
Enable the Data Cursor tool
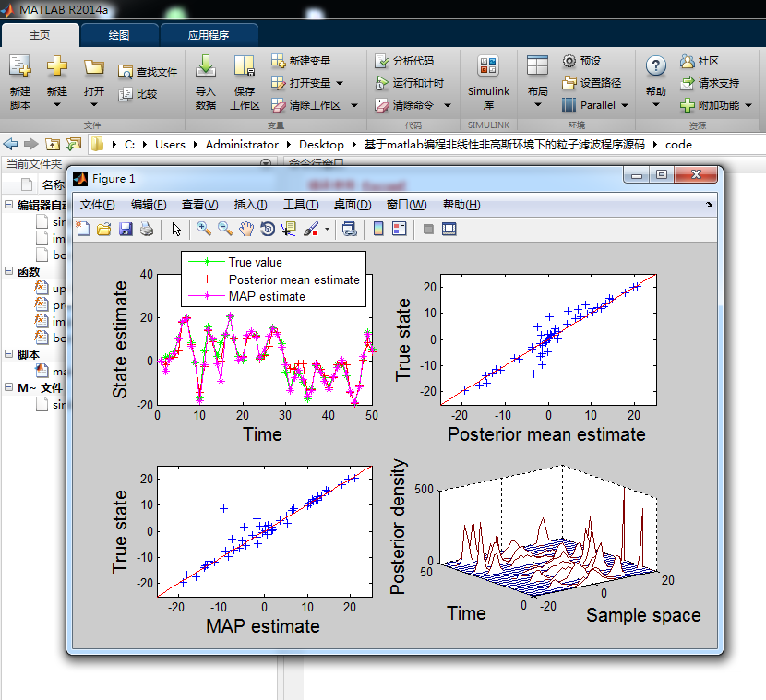[x=289, y=229]
